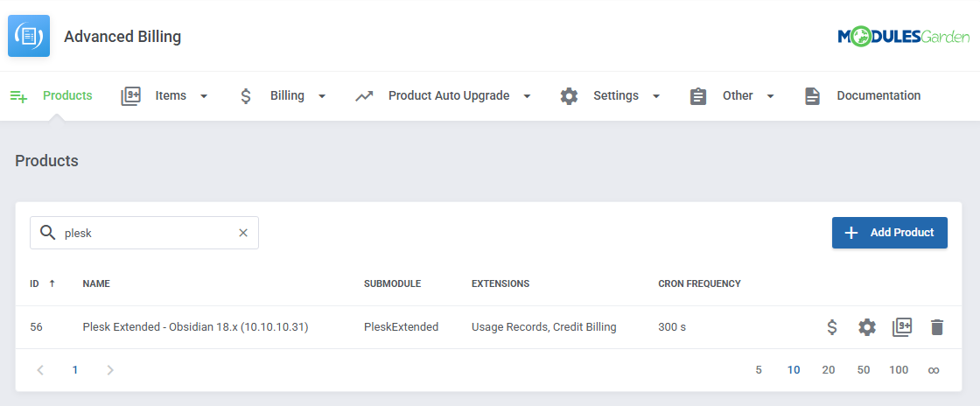Click the Add Product button
The width and height of the screenshot is (980, 406).
coord(889,233)
